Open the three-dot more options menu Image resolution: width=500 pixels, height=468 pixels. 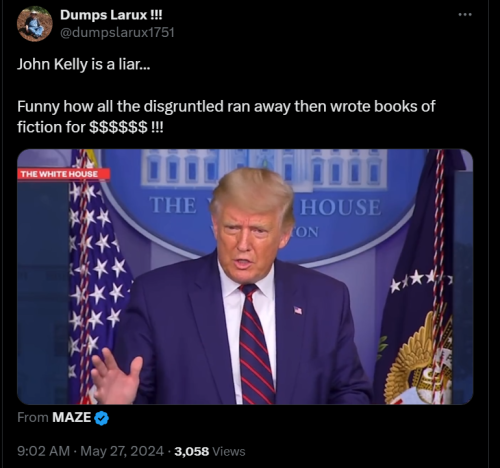click(465, 14)
